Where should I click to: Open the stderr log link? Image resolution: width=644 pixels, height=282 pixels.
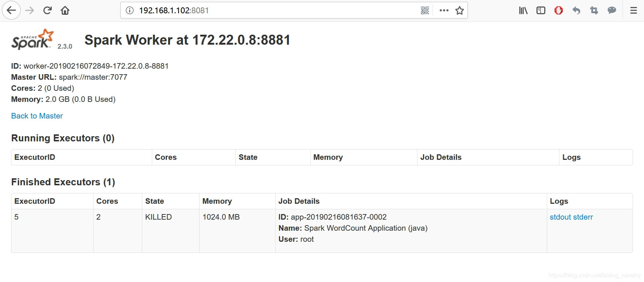(x=583, y=217)
